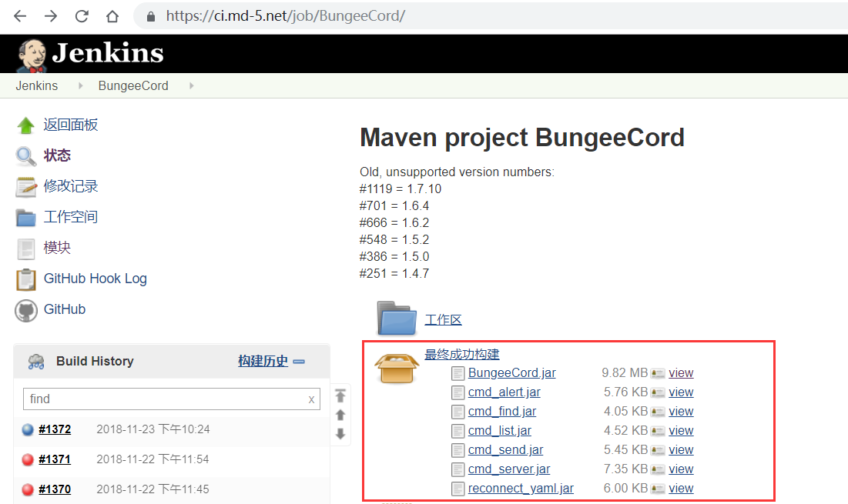Click timestamp 2018-11-23 下午10:24

(x=153, y=429)
